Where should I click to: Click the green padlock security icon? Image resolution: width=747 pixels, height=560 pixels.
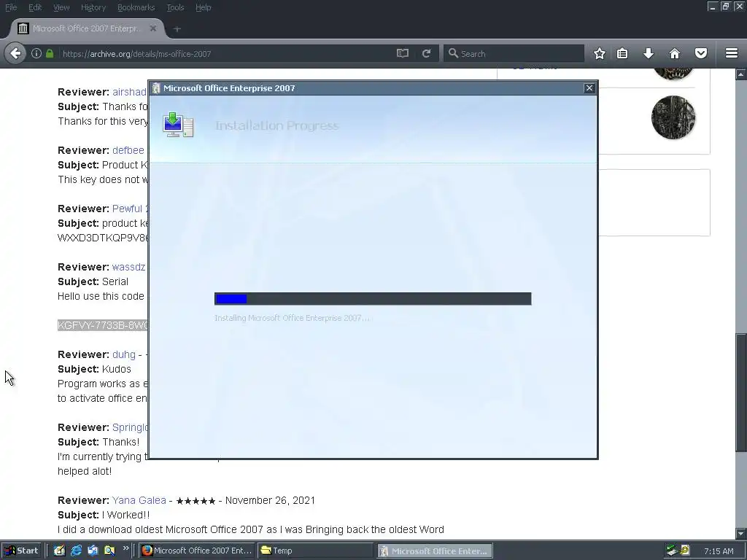click(x=50, y=53)
